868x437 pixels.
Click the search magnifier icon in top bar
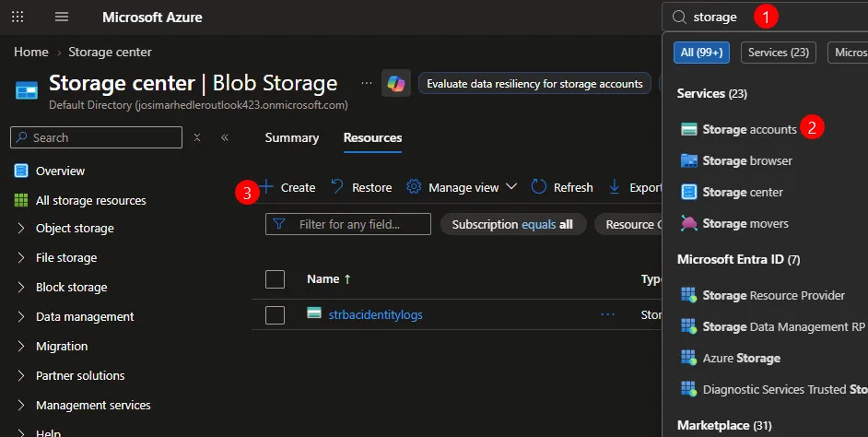pyautogui.click(x=679, y=18)
